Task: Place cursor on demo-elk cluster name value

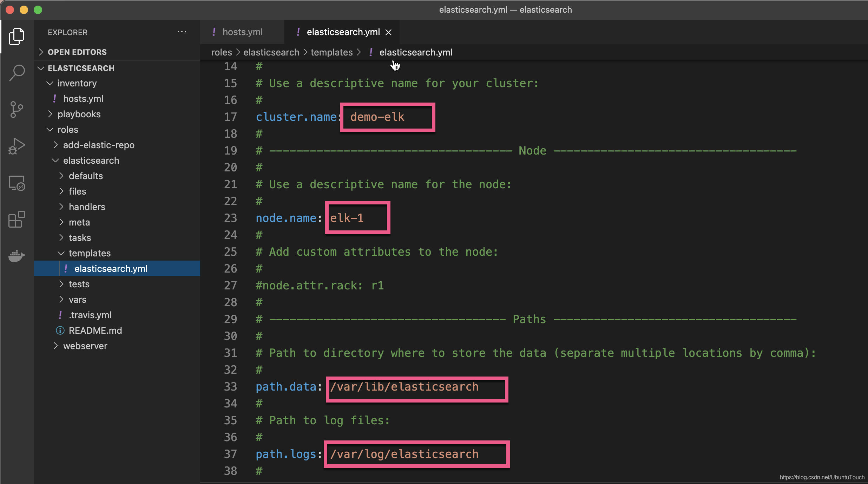Action: (x=377, y=117)
